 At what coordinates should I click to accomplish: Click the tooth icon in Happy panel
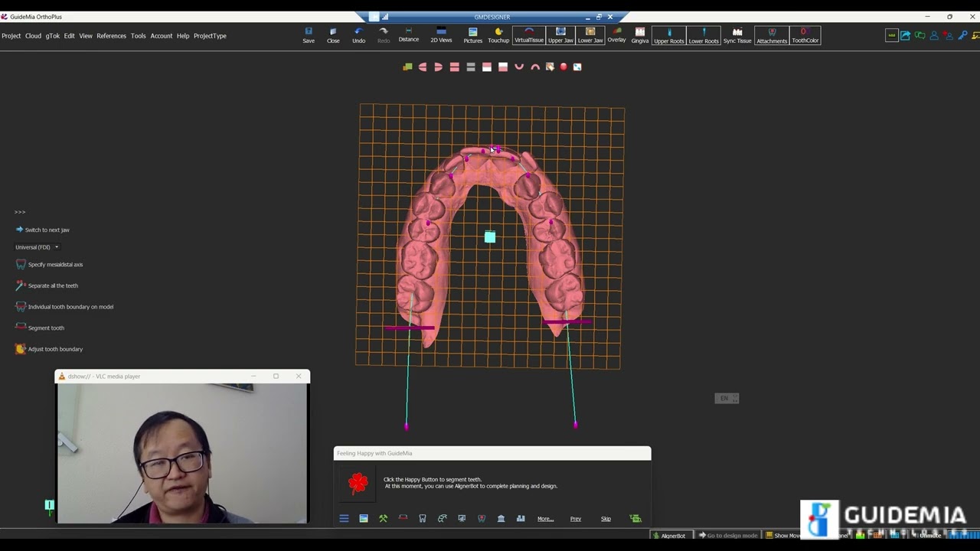click(x=422, y=519)
